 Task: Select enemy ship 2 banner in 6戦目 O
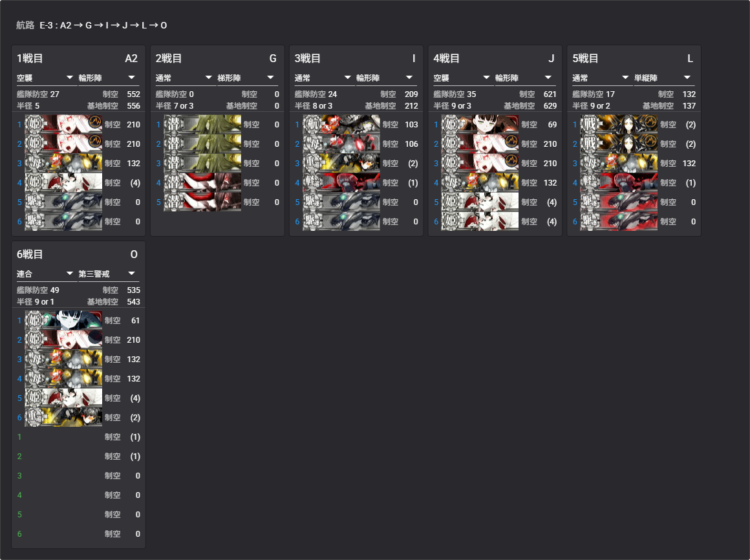click(63, 340)
